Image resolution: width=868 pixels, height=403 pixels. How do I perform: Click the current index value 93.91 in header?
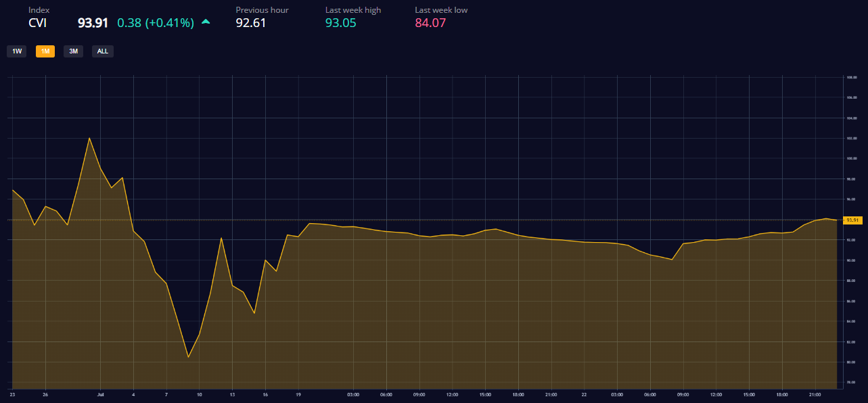point(93,23)
